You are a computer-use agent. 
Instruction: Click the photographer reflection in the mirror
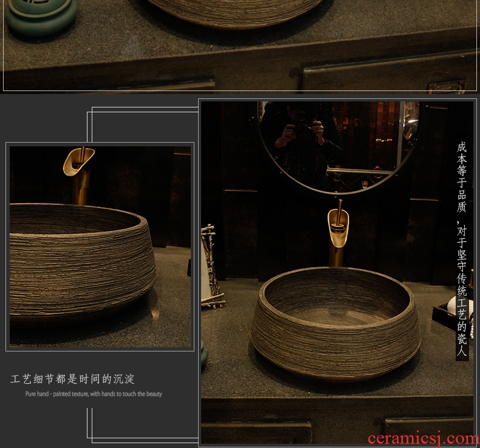[x=304, y=131]
